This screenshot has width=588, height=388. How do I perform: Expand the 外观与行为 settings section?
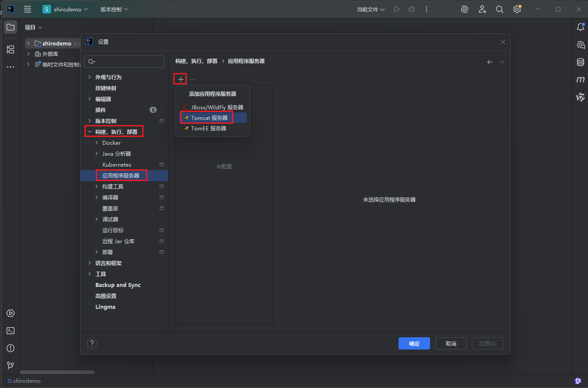pyautogui.click(x=90, y=77)
